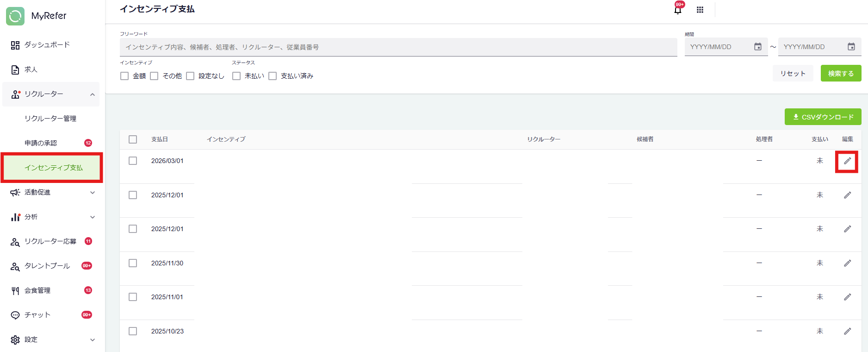Click the 検索する search button
868x352 pixels.
pos(841,73)
